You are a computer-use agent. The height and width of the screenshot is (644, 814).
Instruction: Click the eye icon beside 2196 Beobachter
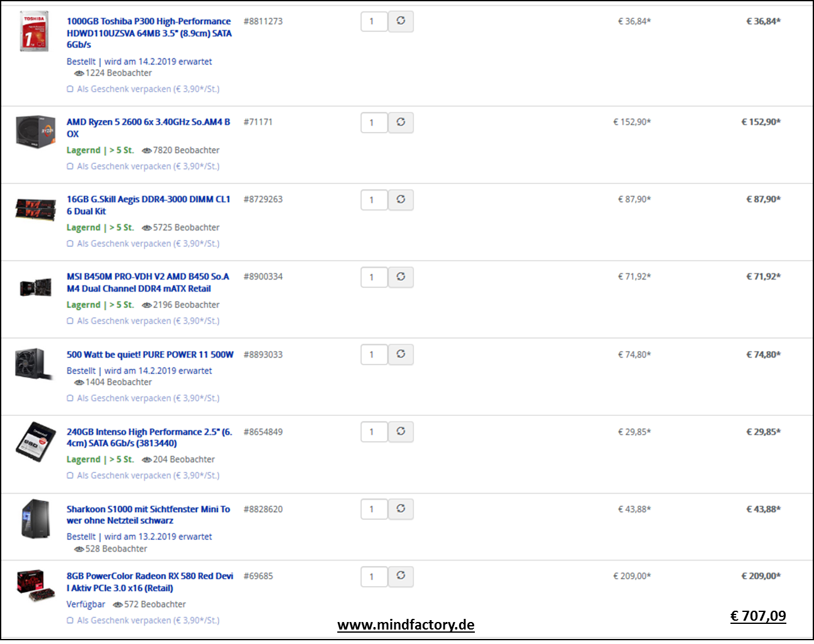coord(147,305)
